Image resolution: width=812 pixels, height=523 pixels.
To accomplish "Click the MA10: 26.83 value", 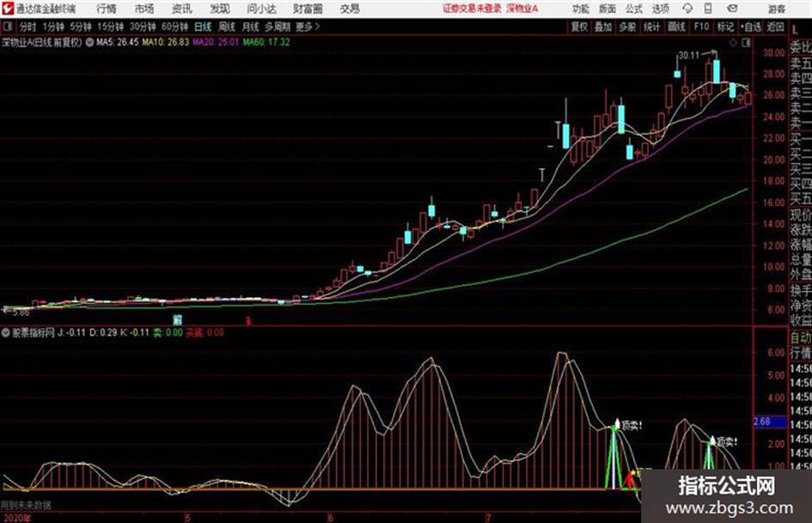I will pyautogui.click(x=165, y=42).
